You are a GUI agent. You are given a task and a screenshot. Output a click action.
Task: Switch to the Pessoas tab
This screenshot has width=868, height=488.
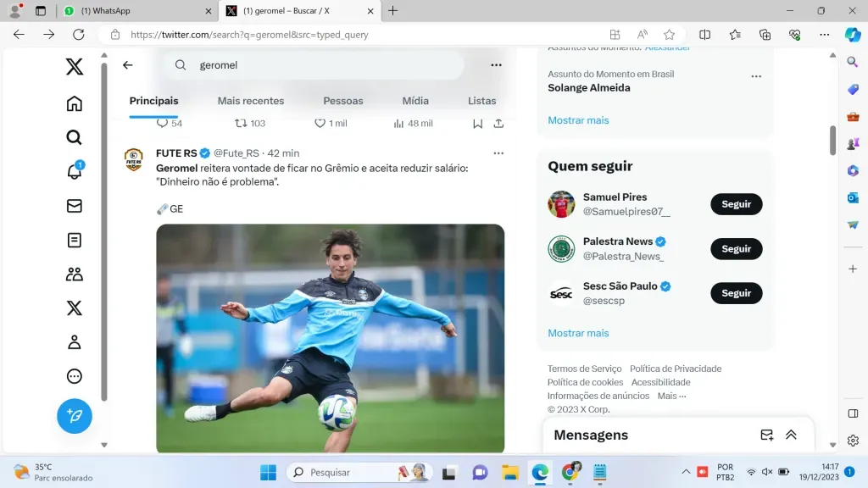click(343, 101)
